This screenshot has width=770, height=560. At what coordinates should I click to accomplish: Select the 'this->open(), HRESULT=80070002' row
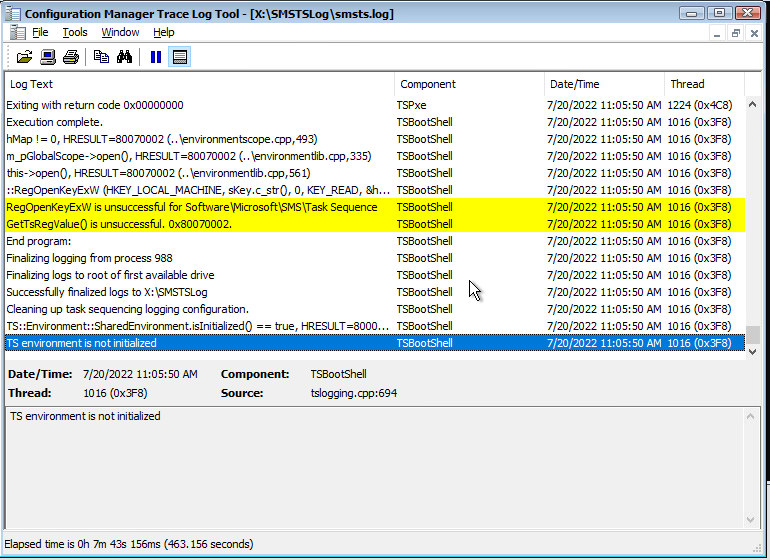tap(375, 173)
